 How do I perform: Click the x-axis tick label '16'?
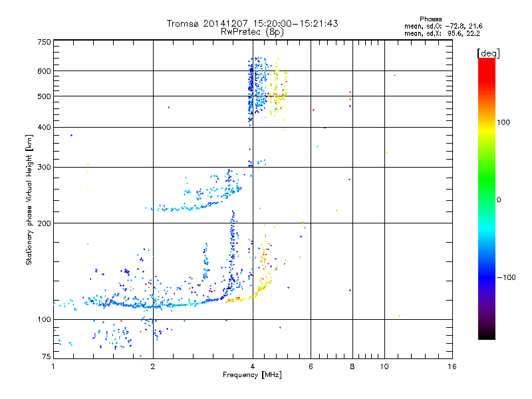(x=452, y=366)
